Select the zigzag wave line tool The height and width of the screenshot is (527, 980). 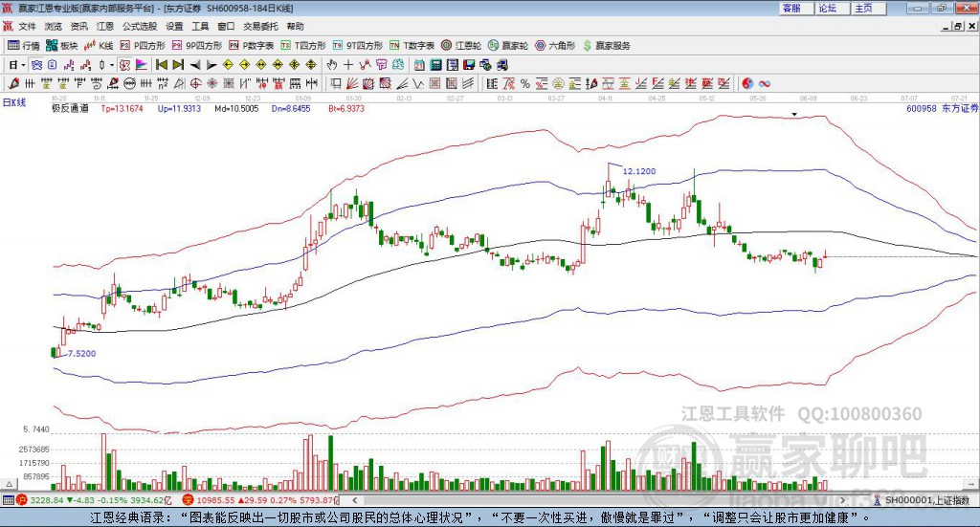(x=418, y=83)
